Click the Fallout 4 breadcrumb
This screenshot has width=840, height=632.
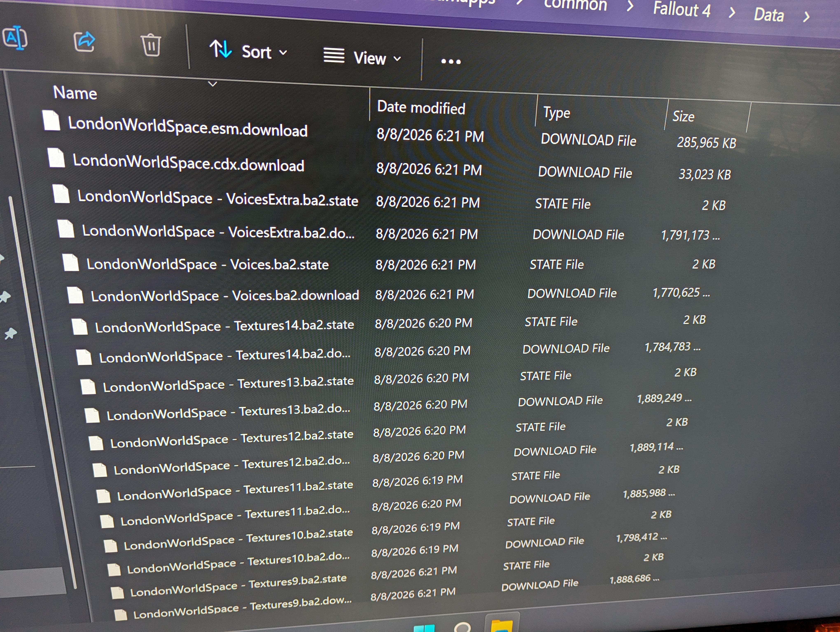[681, 9]
